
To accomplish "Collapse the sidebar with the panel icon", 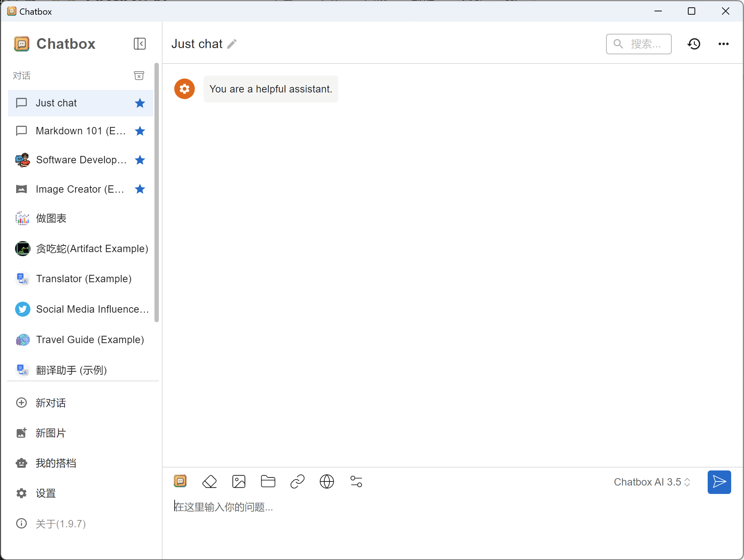I will pyautogui.click(x=139, y=44).
